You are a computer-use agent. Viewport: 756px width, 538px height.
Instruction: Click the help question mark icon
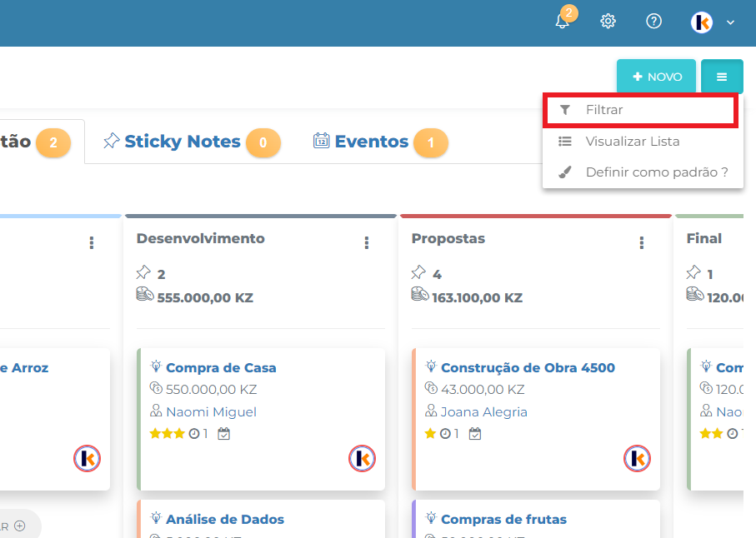[653, 21]
